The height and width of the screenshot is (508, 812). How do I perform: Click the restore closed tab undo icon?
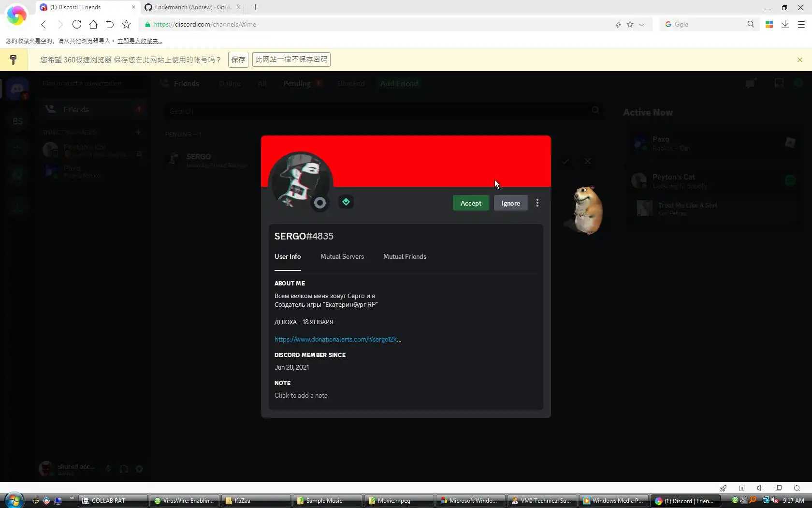pos(110,24)
